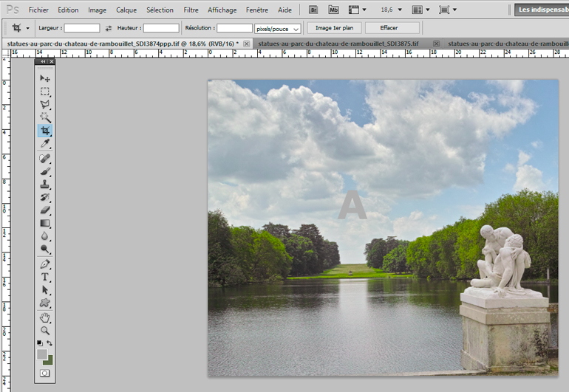Select the Polygonal Lasso tool
The image size is (569, 392).
click(44, 104)
